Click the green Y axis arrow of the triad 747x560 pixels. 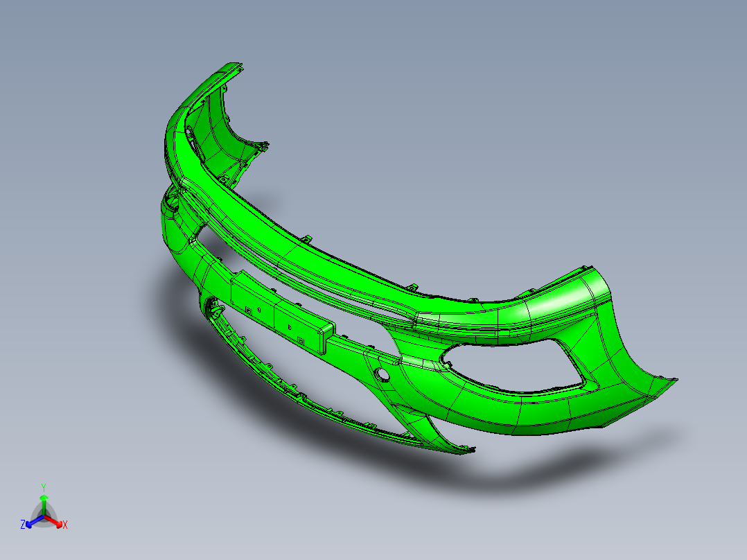[x=44, y=505]
